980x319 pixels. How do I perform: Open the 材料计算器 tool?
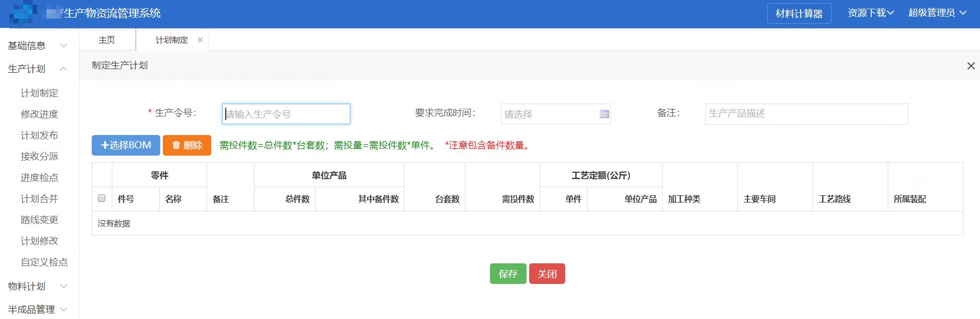pyautogui.click(x=799, y=13)
